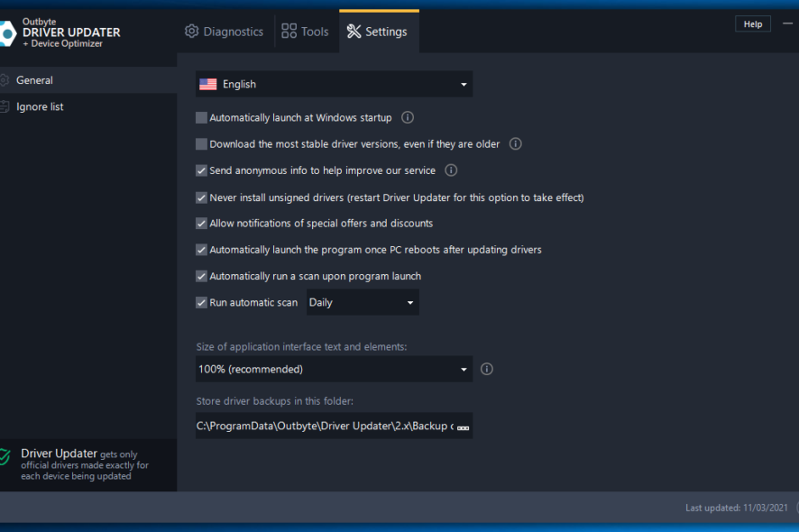Open the General settings section
Screen dimensions: 799x532
(x=88, y=80)
